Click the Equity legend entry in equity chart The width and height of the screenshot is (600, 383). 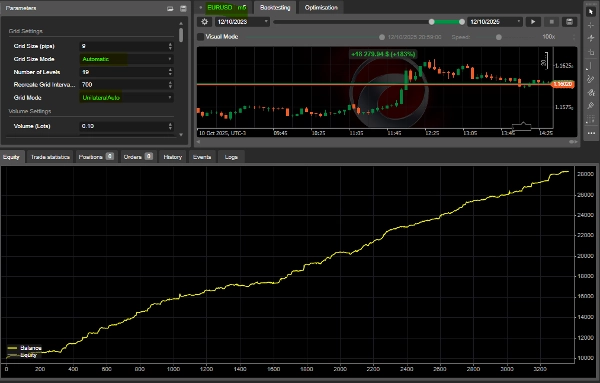pos(22,355)
